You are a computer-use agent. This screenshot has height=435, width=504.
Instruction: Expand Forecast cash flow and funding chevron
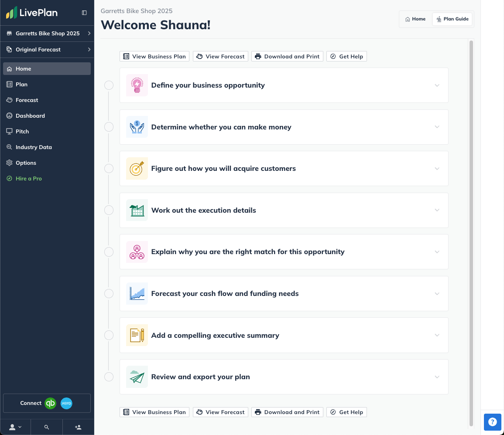437,294
